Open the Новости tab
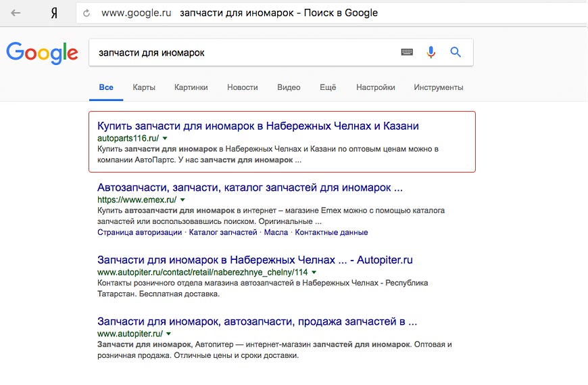This screenshot has width=588, height=385. click(243, 87)
